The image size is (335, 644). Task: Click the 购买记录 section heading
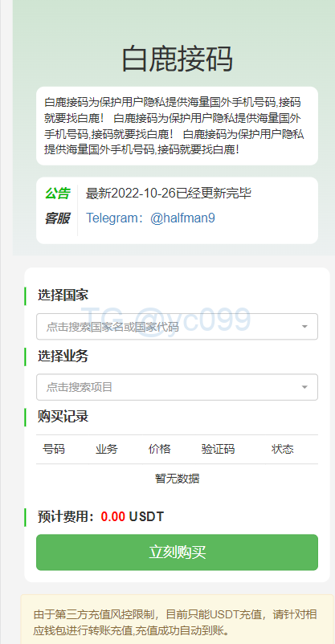pyautogui.click(x=63, y=417)
